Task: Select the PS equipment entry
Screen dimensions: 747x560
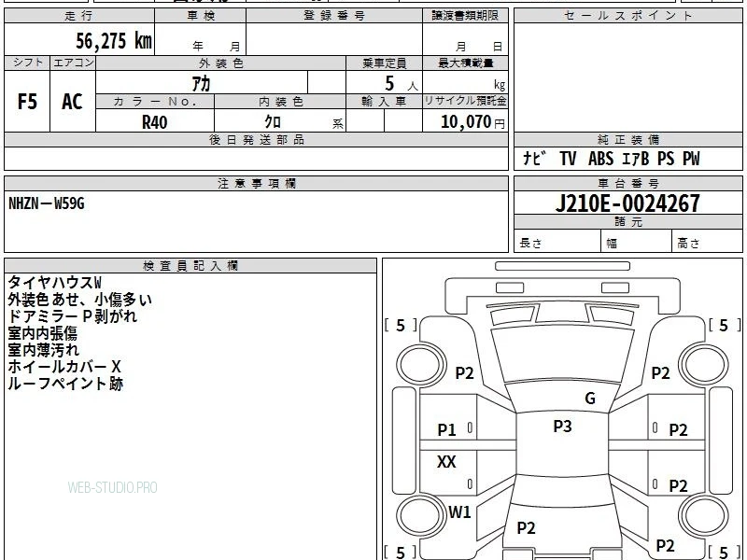Action: point(666,159)
